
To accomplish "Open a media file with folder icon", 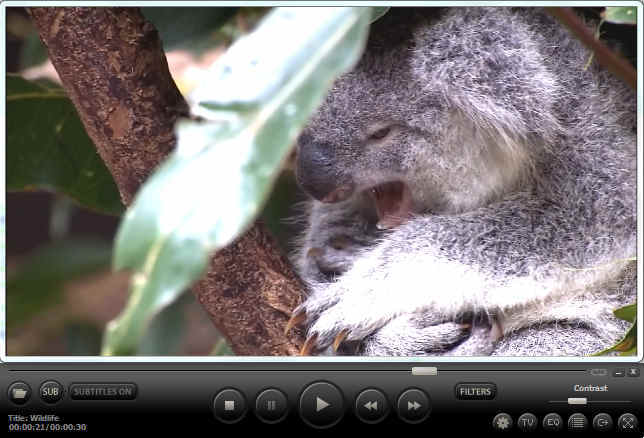I will click(19, 392).
